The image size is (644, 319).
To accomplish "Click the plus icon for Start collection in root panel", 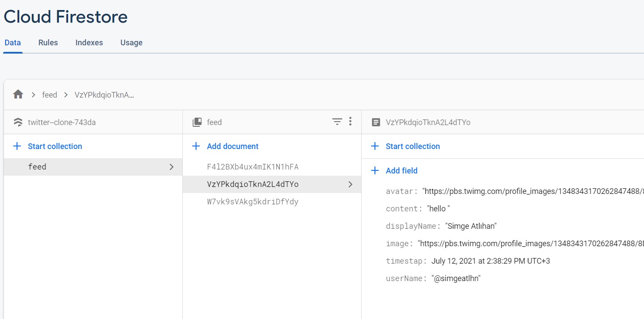I will 17,146.
